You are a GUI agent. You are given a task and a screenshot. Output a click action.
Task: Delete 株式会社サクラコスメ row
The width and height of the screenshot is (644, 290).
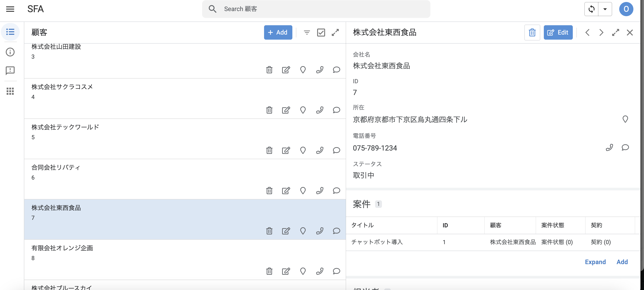pos(269,110)
